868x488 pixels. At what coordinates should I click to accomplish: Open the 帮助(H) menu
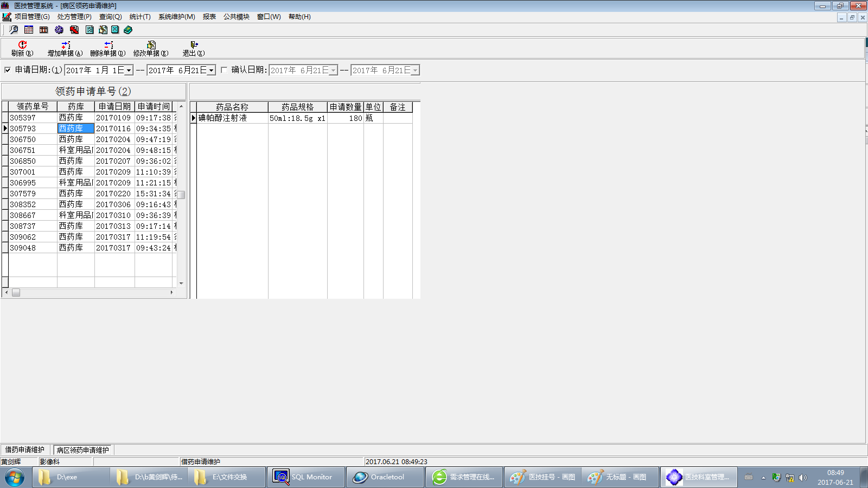click(299, 17)
